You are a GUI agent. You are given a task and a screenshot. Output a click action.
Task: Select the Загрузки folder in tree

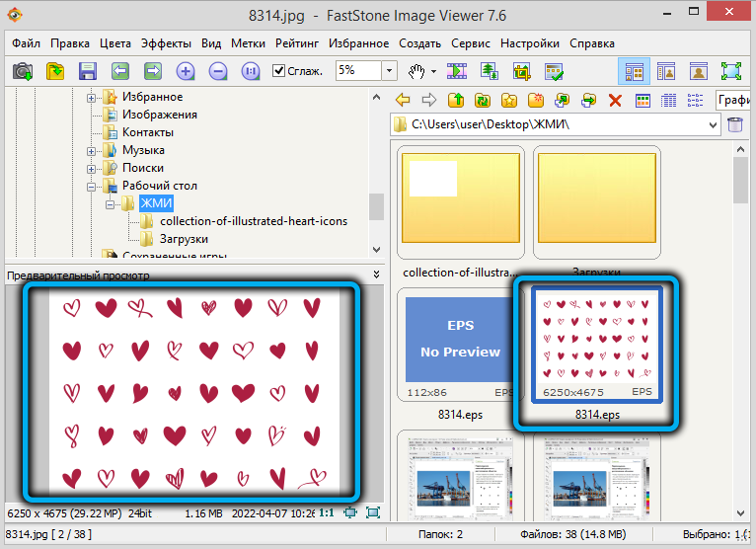pyautogui.click(x=184, y=239)
